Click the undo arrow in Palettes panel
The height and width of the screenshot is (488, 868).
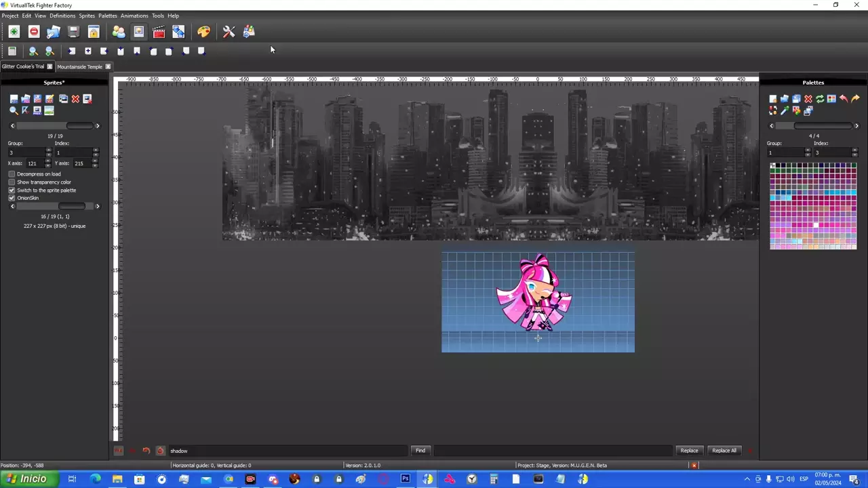pos(843,99)
